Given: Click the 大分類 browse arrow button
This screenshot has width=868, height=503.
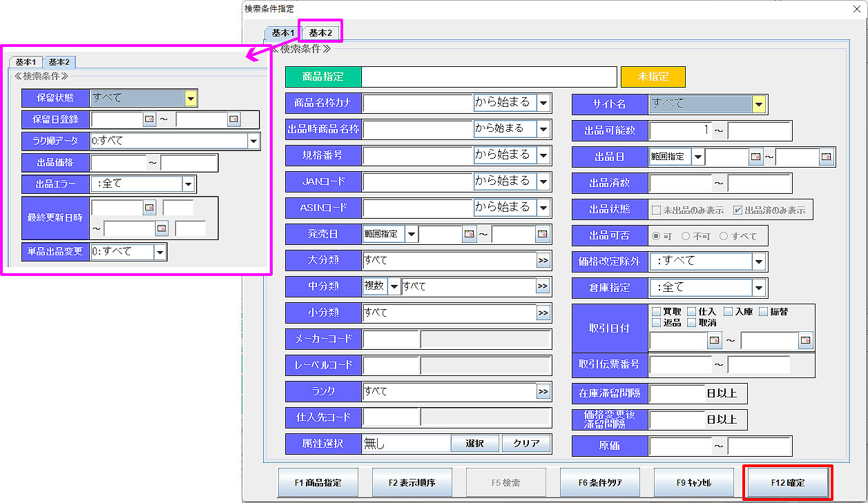Looking at the screenshot, I should tap(543, 261).
